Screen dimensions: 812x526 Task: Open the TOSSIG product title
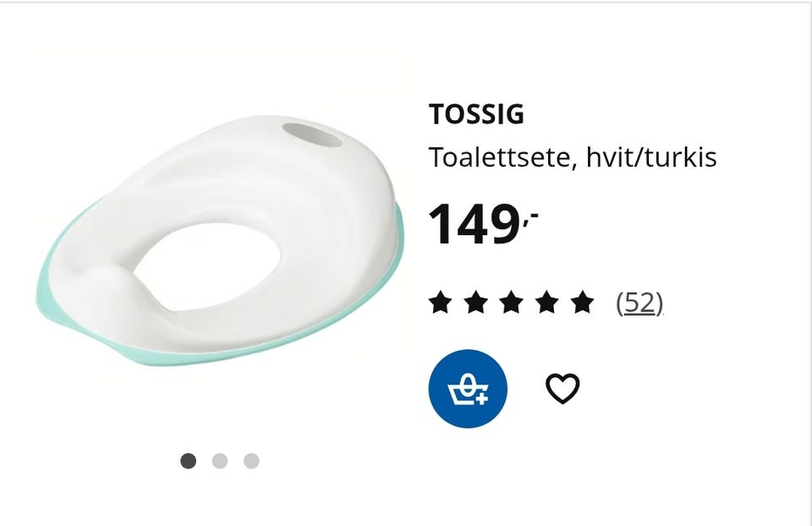coord(476,114)
